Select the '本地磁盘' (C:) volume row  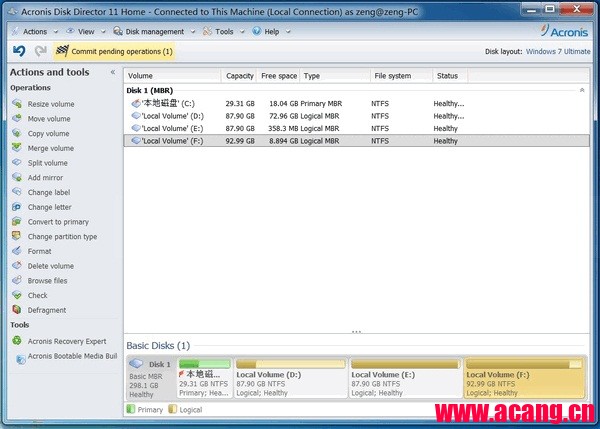[x=357, y=103]
